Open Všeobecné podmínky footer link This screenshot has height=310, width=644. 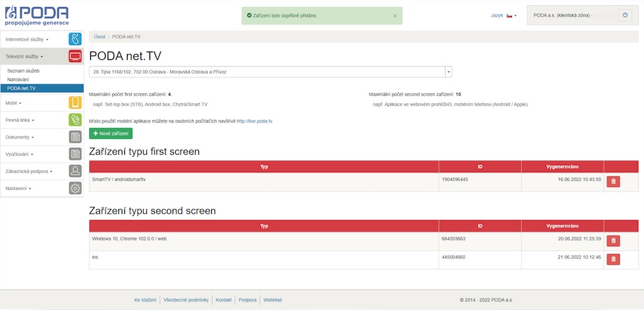tap(186, 300)
